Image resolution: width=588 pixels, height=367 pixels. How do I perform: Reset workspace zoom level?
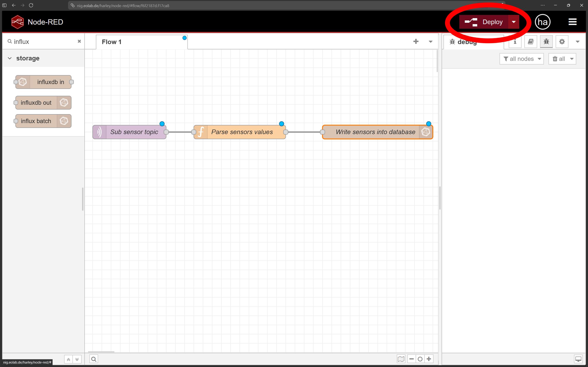click(420, 359)
